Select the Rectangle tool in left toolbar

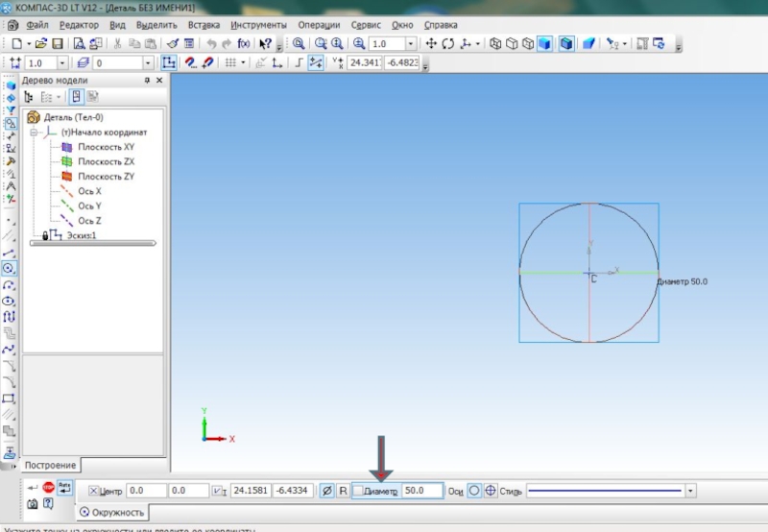tap(9, 399)
